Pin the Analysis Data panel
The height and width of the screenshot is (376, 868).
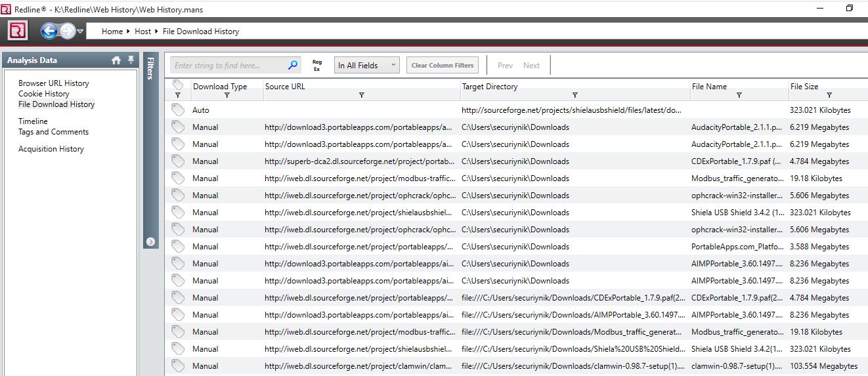click(131, 60)
